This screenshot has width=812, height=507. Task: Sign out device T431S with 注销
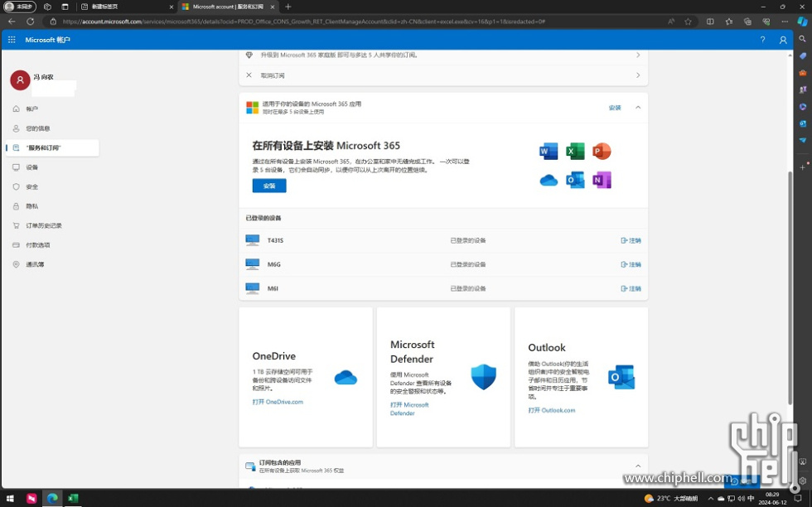pos(631,240)
